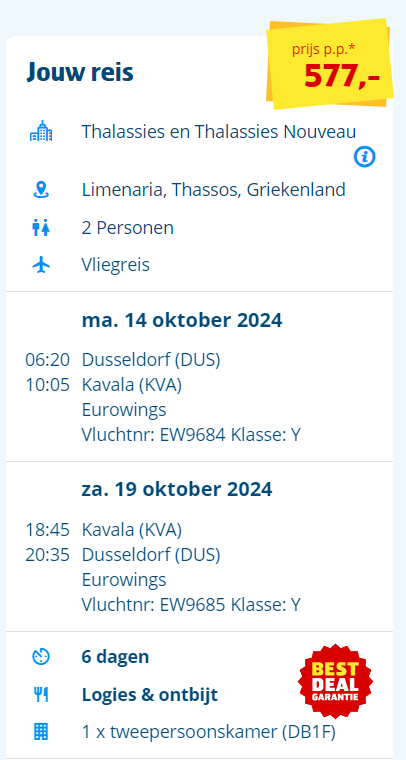The height and width of the screenshot is (760, 406).
Task: Click the location pin icon
Action: (x=41, y=190)
